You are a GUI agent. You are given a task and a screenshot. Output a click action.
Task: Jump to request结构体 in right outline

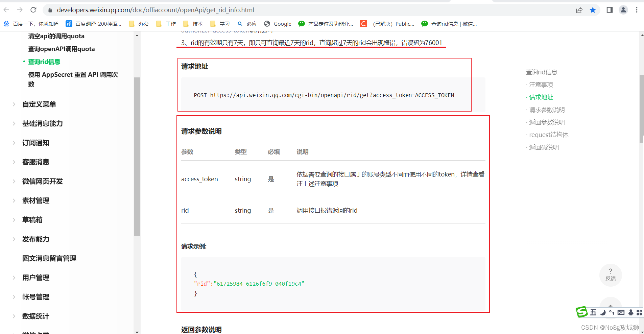(549, 135)
